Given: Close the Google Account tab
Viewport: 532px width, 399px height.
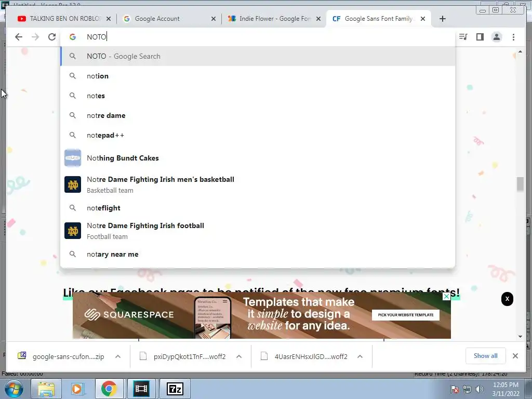Looking at the screenshot, I should pos(214,19).
